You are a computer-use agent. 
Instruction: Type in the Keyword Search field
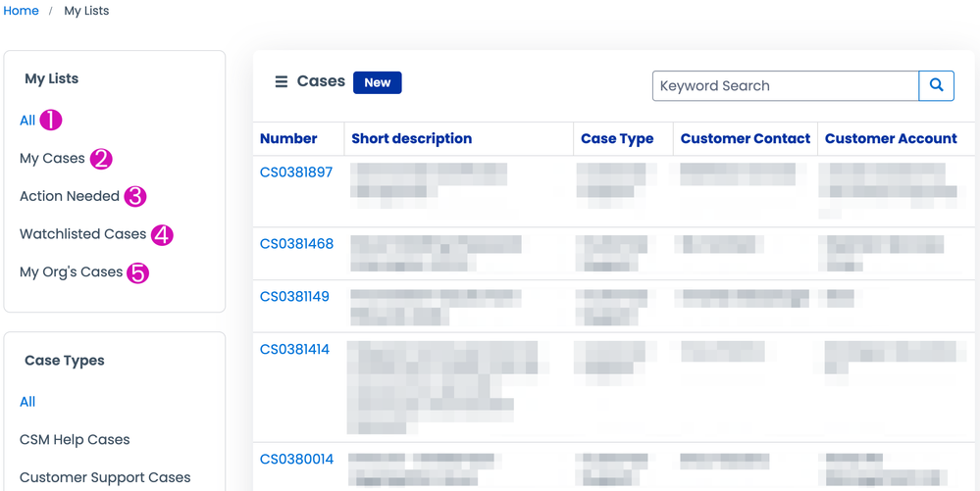tap(785, 85)
